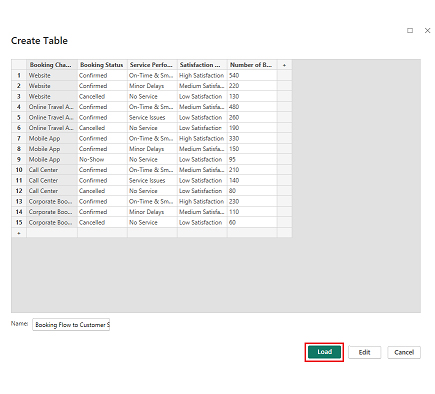Viewport: 435px width, 394px height.
Task: Click the No-Show booking status cell
Action: (x=102, y=159)
